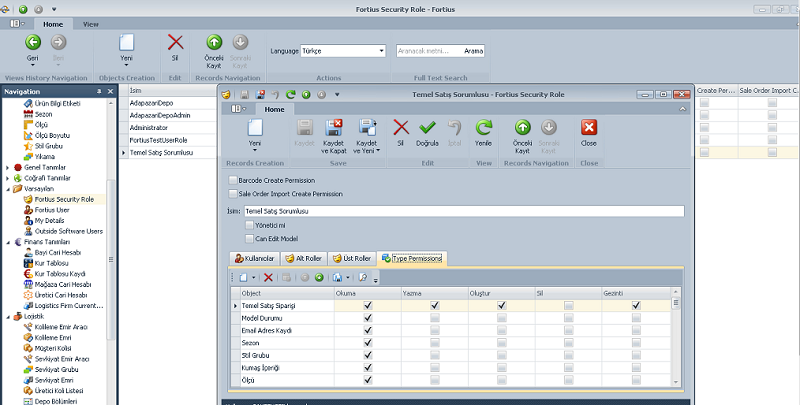This screenshot has height=405, width=800.
Task: Click the refresh icon in dialog title toolbar
Action: (290, 94)
